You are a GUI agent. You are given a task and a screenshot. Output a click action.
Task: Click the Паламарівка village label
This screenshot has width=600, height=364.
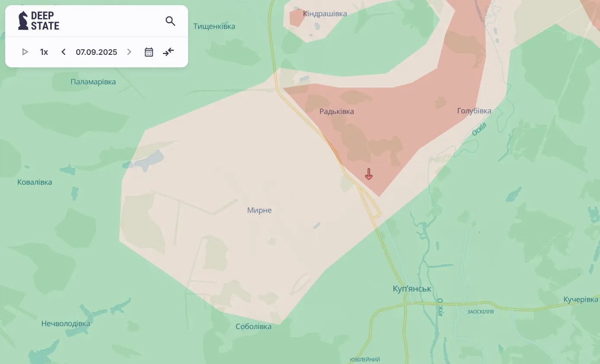93,82
